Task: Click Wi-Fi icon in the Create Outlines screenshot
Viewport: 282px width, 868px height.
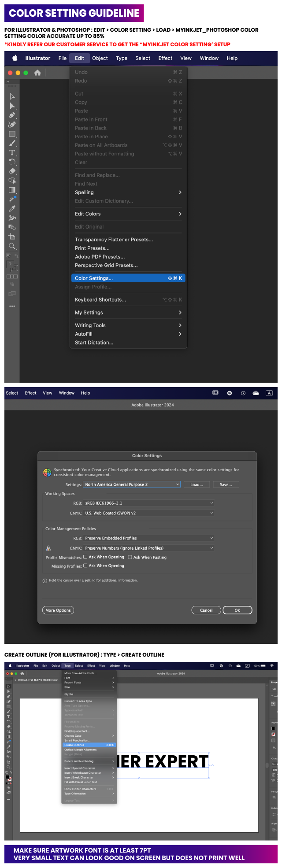Action: pyautogui.click(x=272, y=665)
